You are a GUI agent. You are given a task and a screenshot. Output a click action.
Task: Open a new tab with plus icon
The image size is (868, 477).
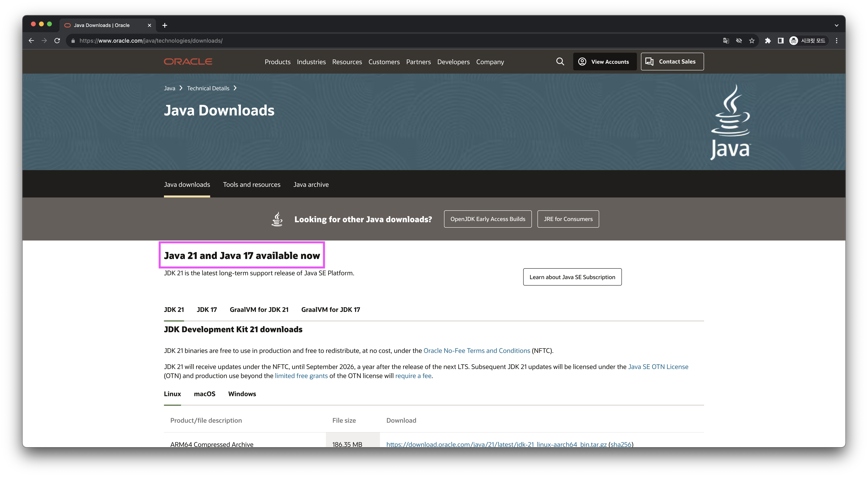coord(164,25)
